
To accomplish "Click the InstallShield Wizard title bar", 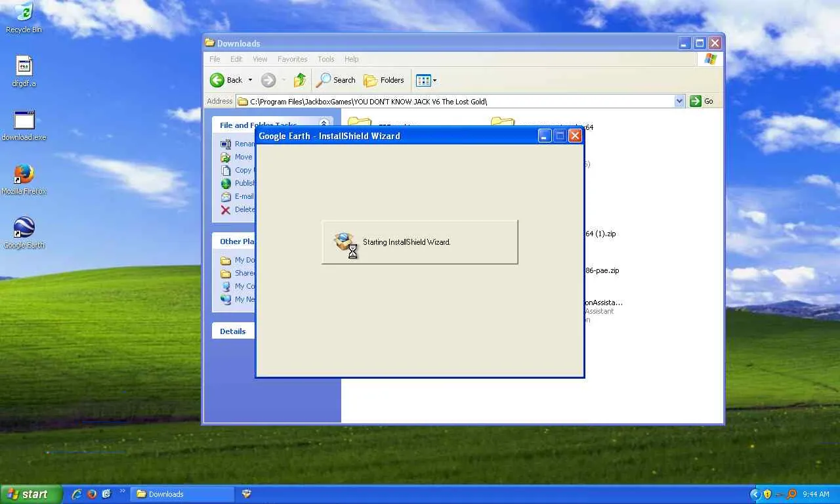I will [x=420, y=136].
